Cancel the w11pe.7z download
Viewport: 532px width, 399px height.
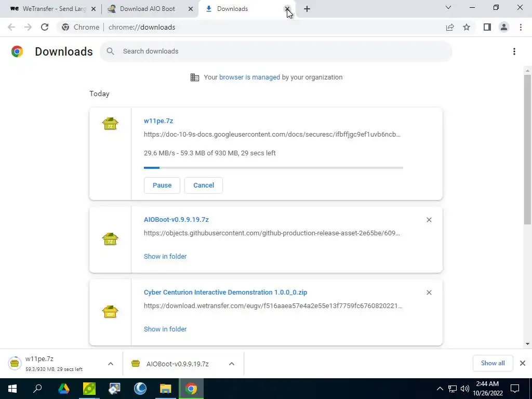[x=204, y=185]
